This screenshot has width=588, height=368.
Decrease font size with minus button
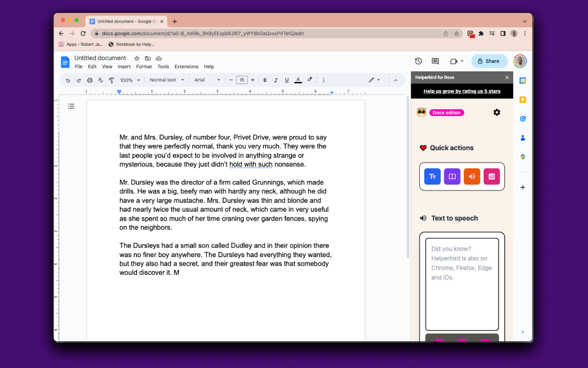(x=231, y=80)
